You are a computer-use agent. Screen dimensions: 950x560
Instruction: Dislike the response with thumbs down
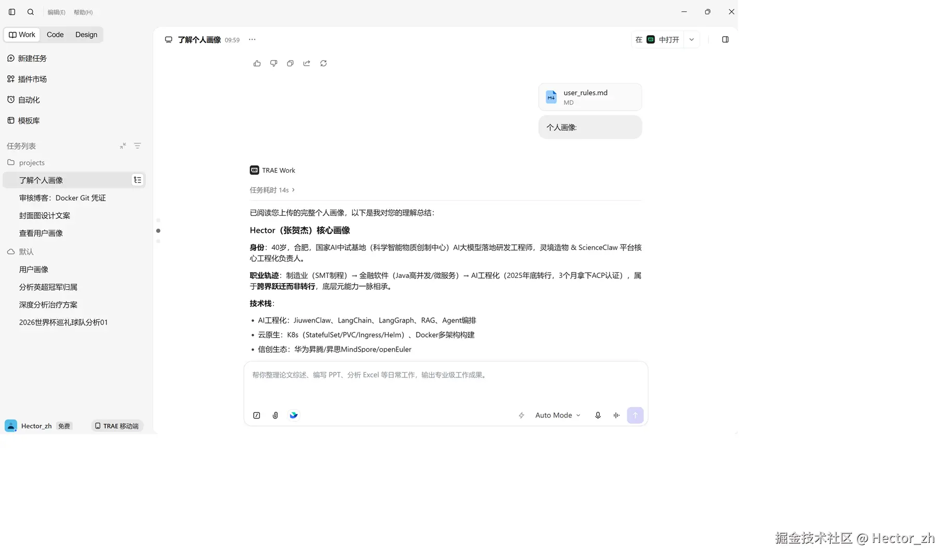click(x=273, y=64)
